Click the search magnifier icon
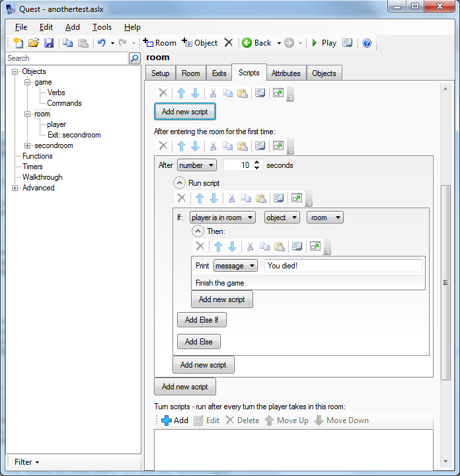The height and width of the screenshot is (476, 460). (x=135, y=58)
